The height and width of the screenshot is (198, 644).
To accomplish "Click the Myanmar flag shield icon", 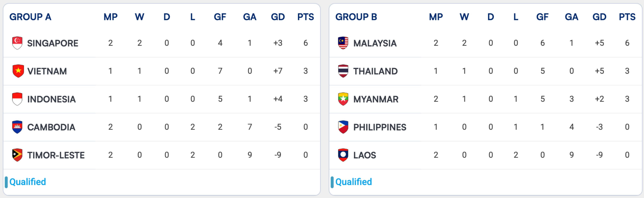I will 343,99.
